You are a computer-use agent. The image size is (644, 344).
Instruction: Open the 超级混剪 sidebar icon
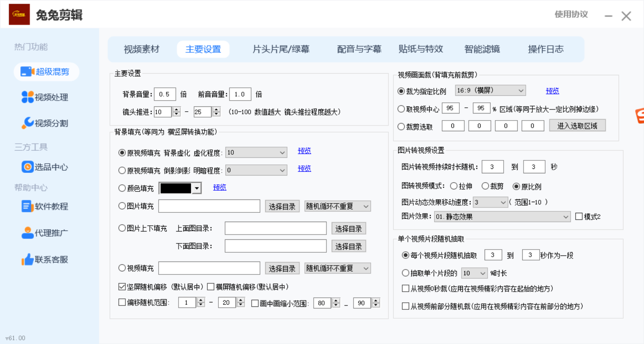click(27, 72)
